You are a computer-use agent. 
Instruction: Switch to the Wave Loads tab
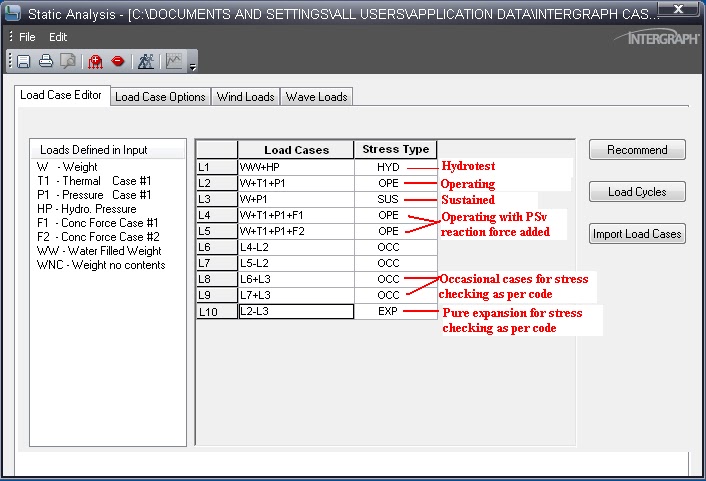(x=317, y=97)
